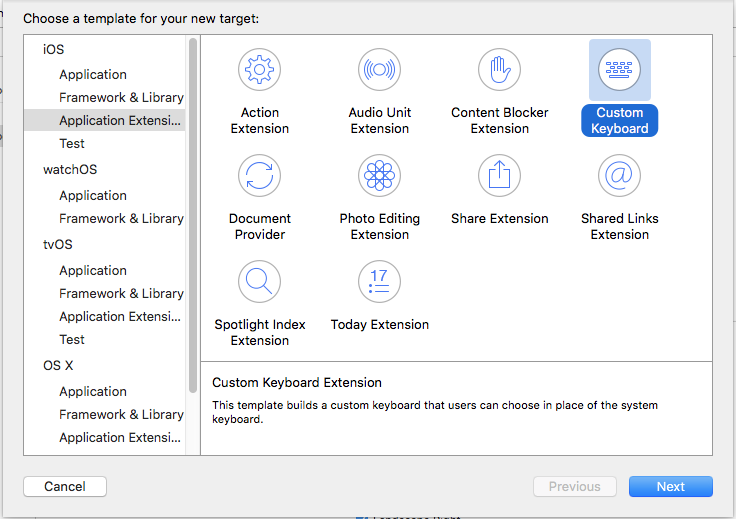Viewport: 736px width, 519px height.
Task: Select the Shared Links Extension @ icon
Action: pos(620,176)
